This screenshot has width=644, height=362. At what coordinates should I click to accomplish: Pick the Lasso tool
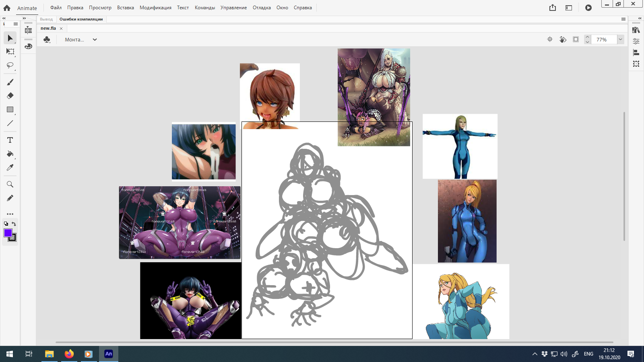click(10, 65)
